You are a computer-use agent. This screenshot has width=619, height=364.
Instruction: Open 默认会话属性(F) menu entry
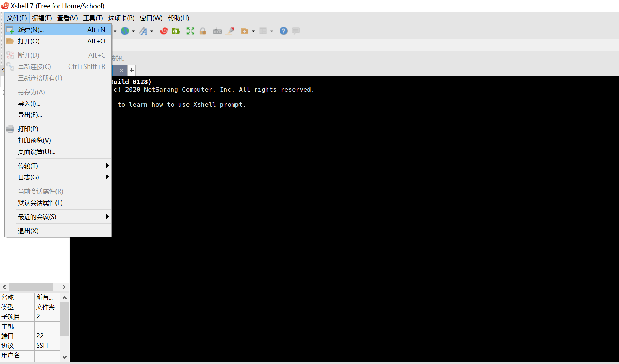click(58, 202)
